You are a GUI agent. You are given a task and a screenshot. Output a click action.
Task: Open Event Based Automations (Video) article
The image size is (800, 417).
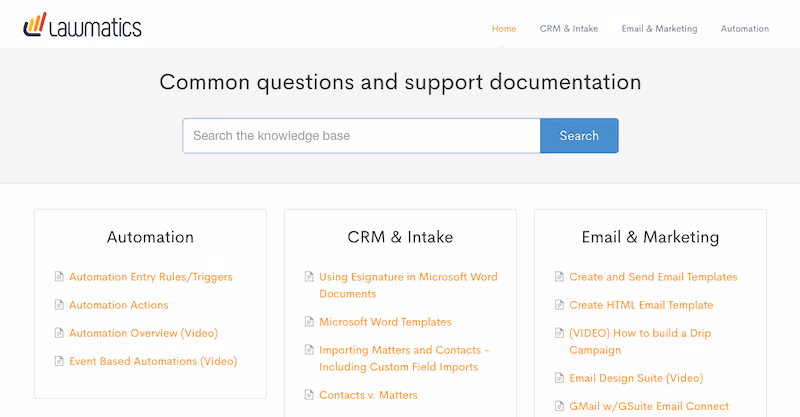coord(153,361)
